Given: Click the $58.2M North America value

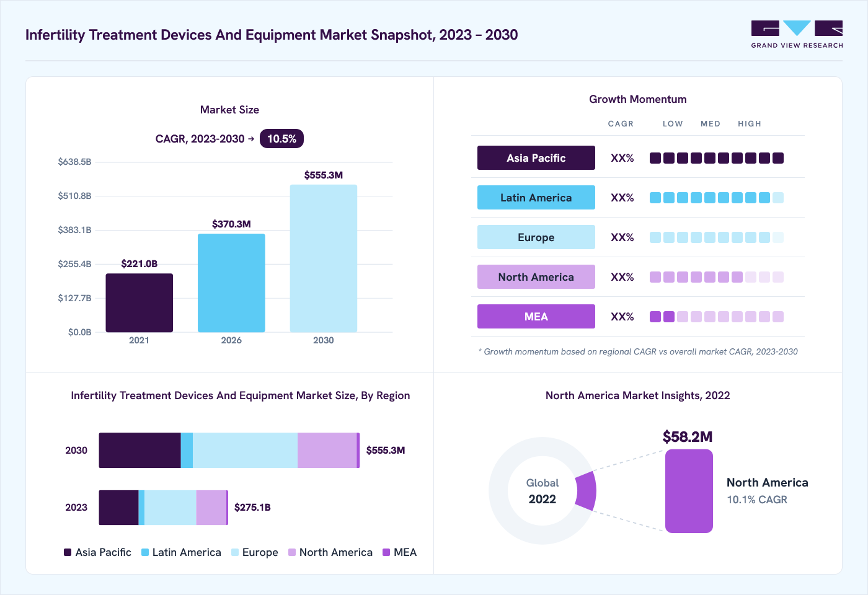Looking at the screenshot, I should (x=688, y=437).
